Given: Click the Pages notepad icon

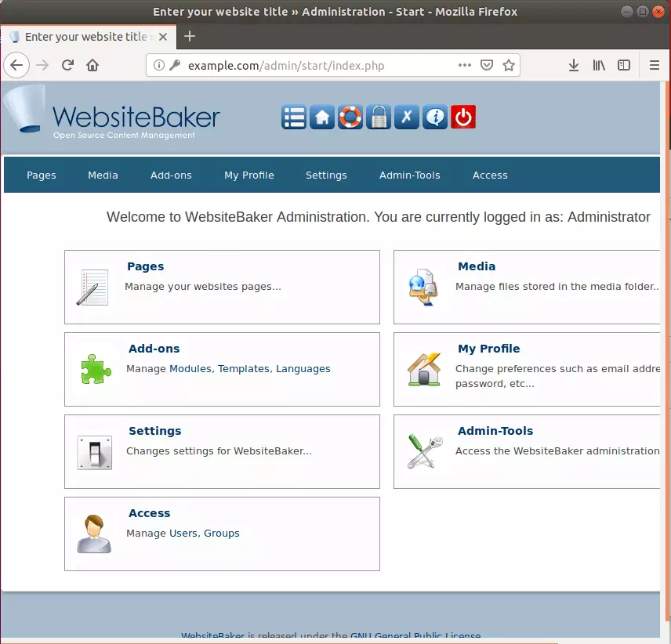Looking at the screenshot, I should tap(92, 288).
